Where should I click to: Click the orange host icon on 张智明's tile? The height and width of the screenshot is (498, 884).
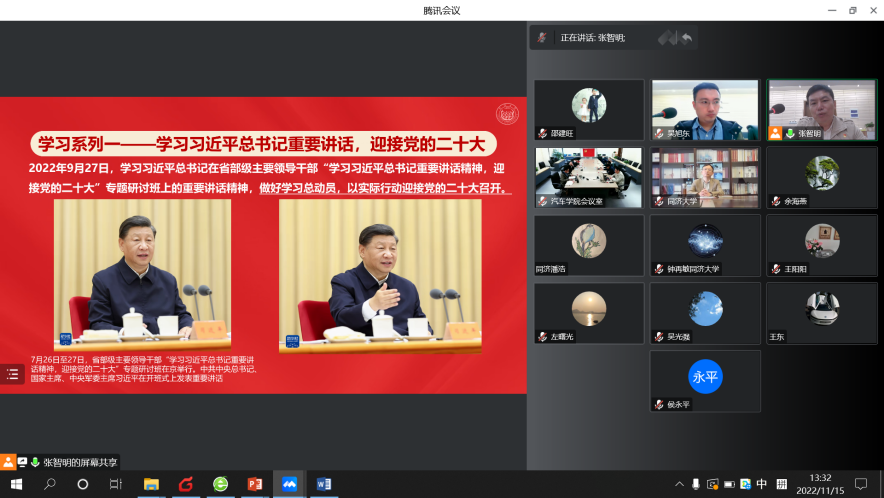775,133
